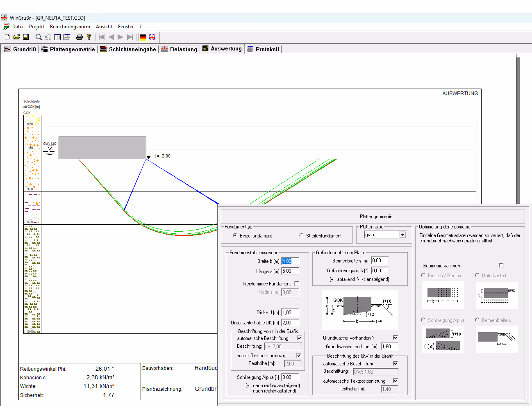Image resolution: width=532 pixels, height=406 pixels.
Task: Switch language with German flag icon
Action: coord(143,37)
